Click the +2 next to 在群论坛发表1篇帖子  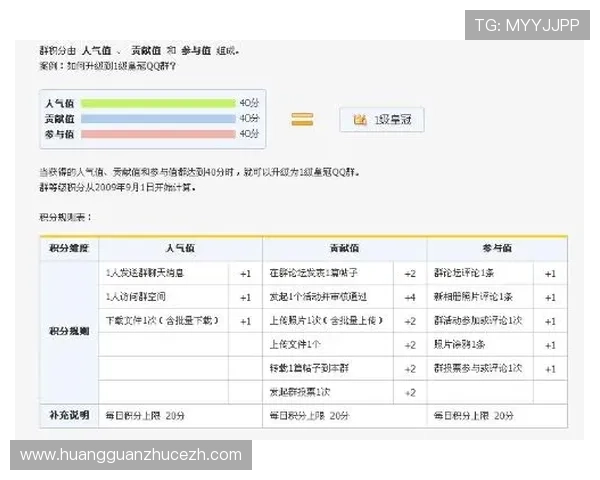click(410, 274)
